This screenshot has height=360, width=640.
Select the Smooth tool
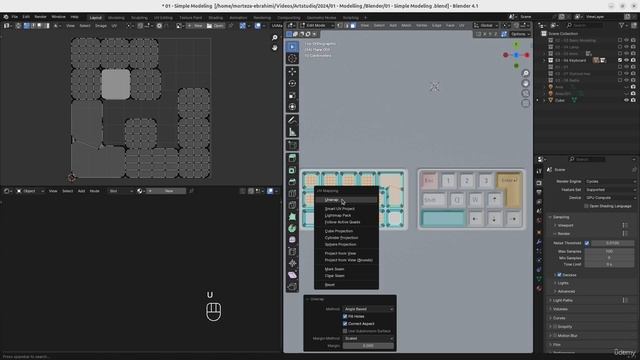[292, 240]
